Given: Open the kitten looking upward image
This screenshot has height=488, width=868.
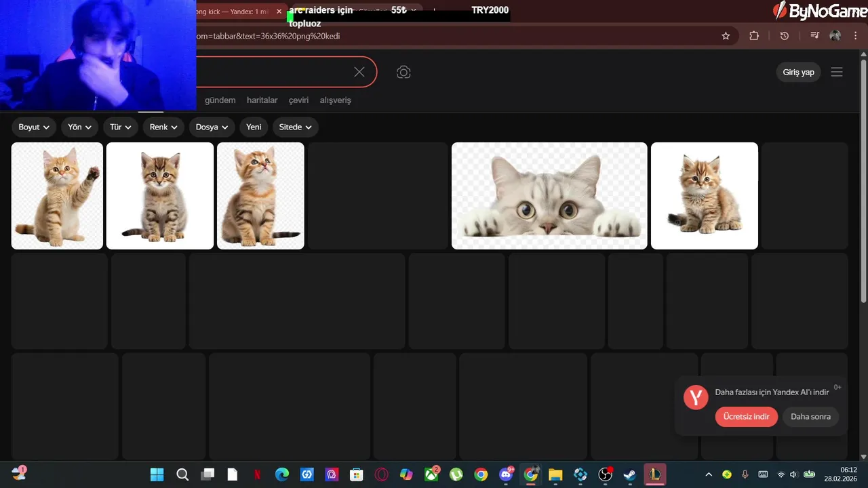Looking at the screenshot, I should coord(260,196).
